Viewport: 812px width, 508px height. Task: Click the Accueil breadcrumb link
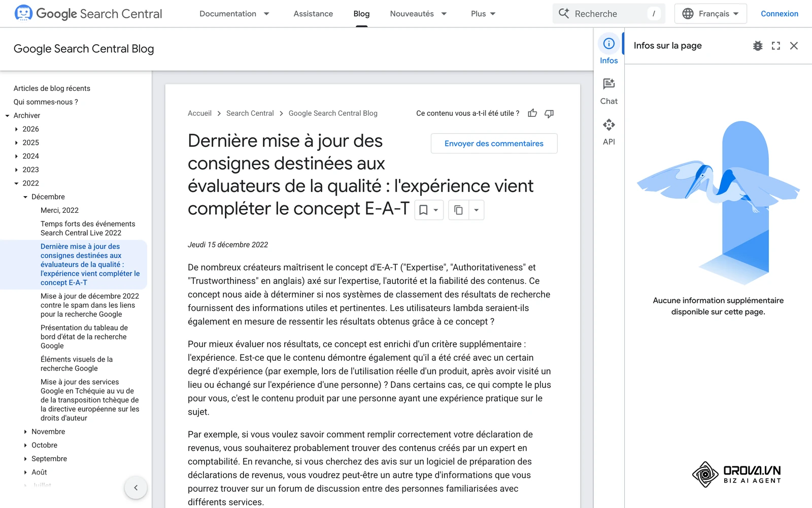[199, 113]
